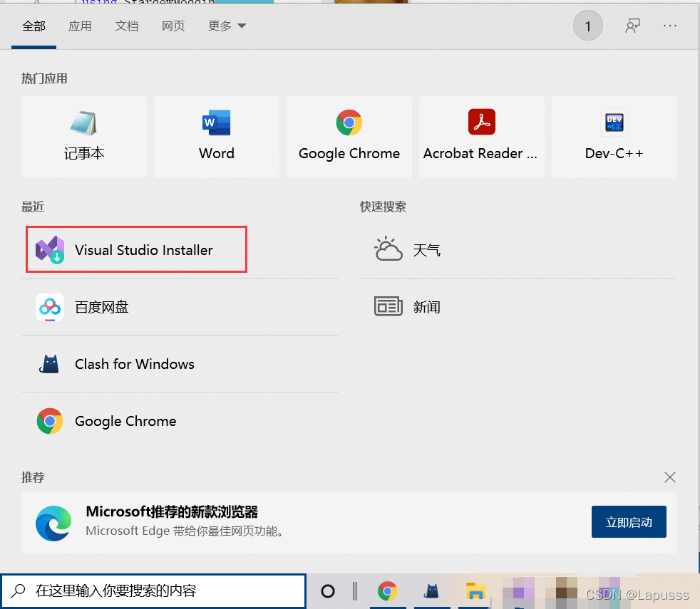The image size is (700, 609).
Task: Open Google Chrome in recent list
Action: [x=180, y=421]
